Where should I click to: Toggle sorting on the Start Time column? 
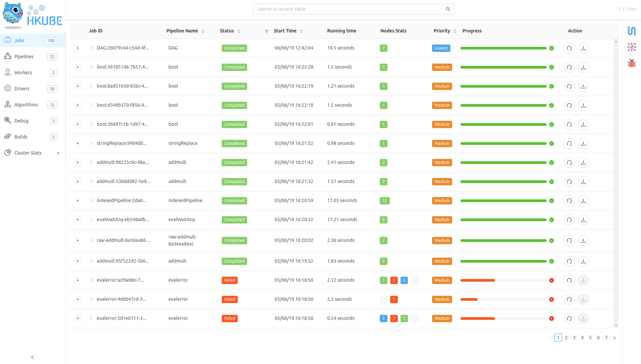point(301,31)
